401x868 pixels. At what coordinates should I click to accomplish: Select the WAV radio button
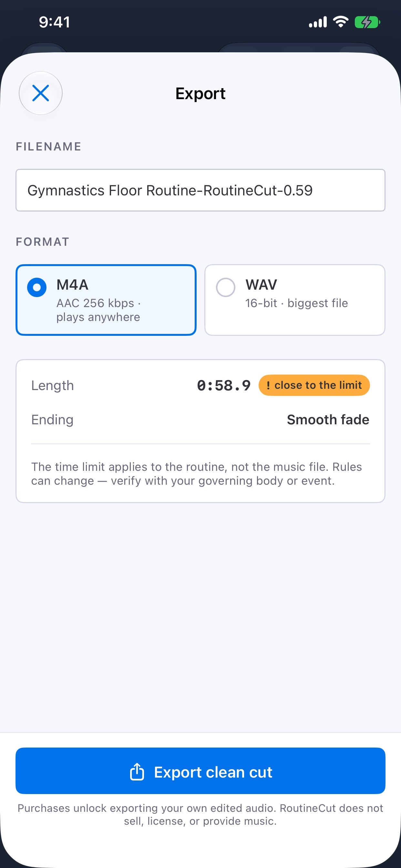[225, 287]
